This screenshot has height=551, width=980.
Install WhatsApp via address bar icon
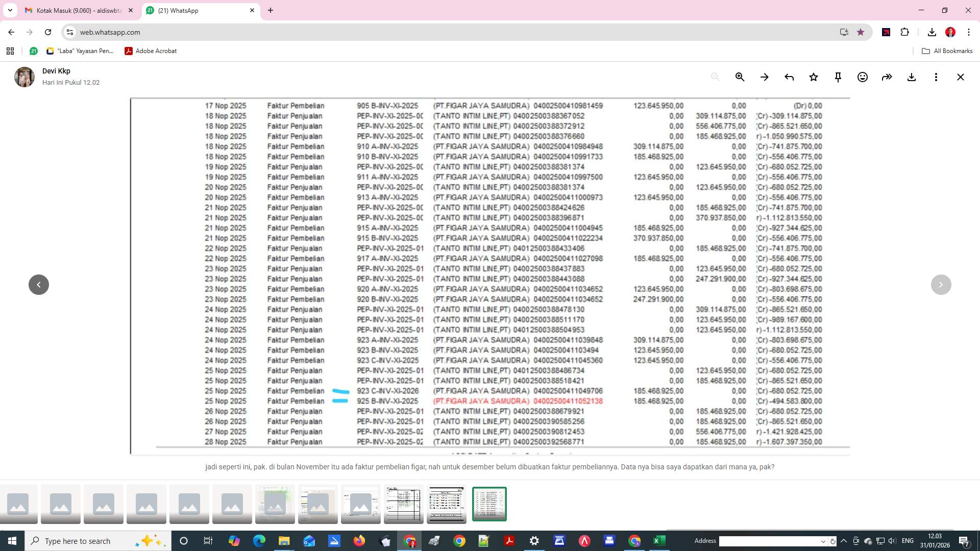pyautogui.click(x=843, y=32)
